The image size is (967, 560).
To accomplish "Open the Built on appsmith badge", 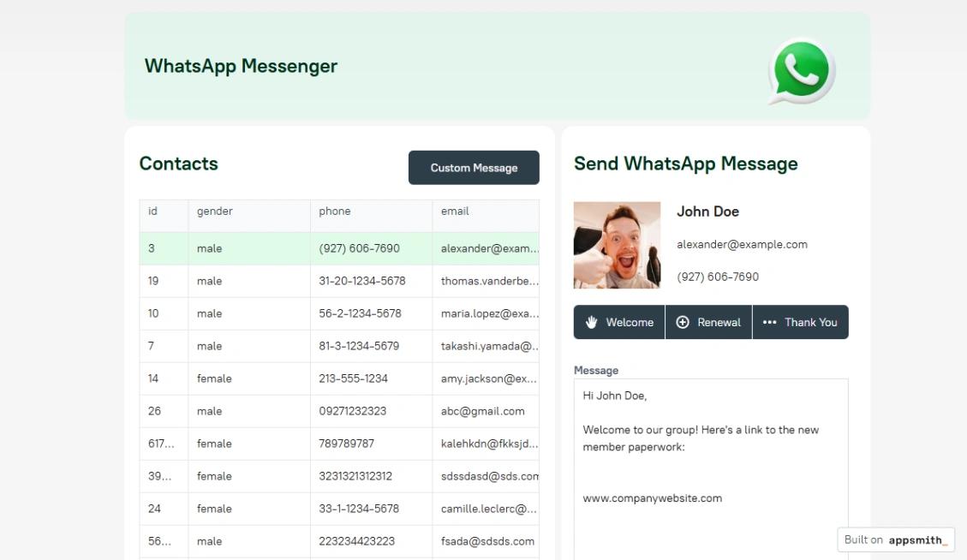I will [895, 539].
